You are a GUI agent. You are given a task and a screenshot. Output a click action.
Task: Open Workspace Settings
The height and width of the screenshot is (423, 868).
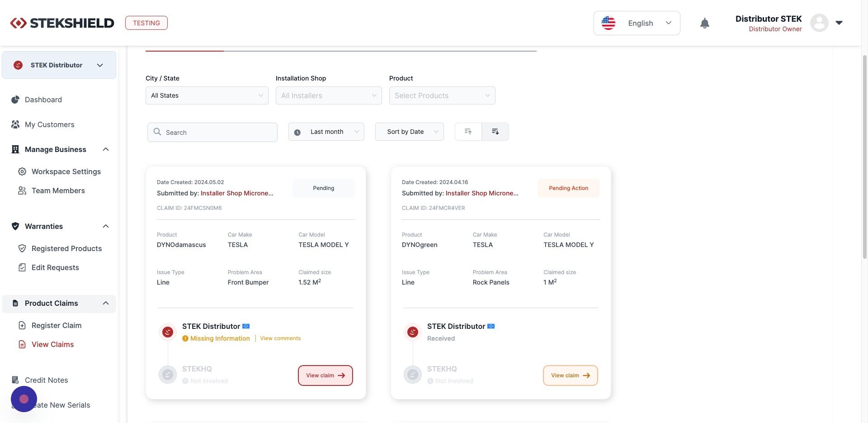pos(66,171)
